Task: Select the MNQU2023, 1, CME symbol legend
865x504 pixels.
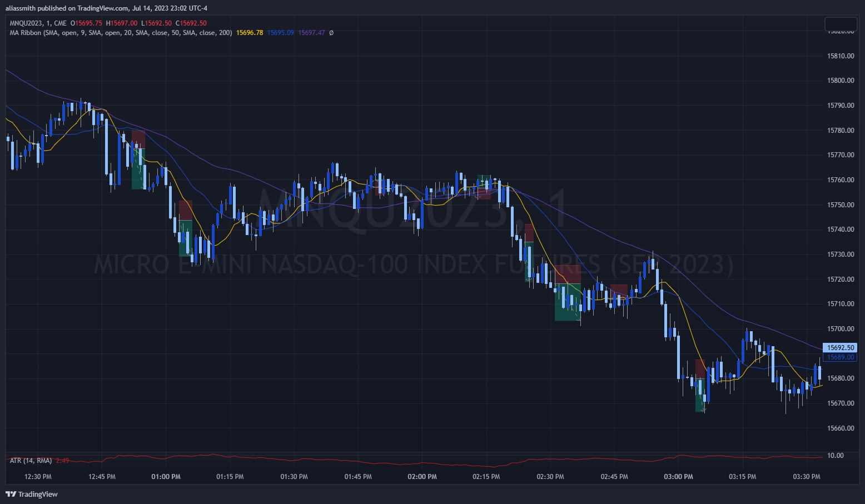Action: (x=38, y=23)
